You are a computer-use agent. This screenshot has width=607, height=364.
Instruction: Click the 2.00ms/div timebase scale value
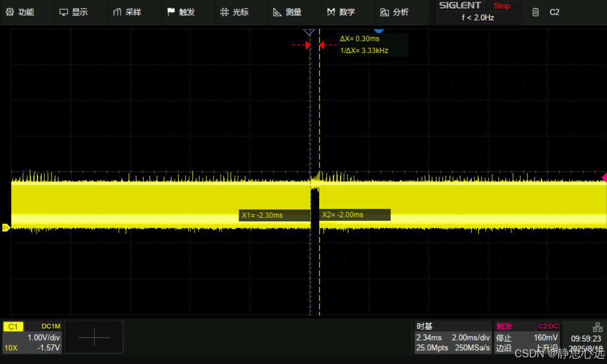(x=471, y=338)
